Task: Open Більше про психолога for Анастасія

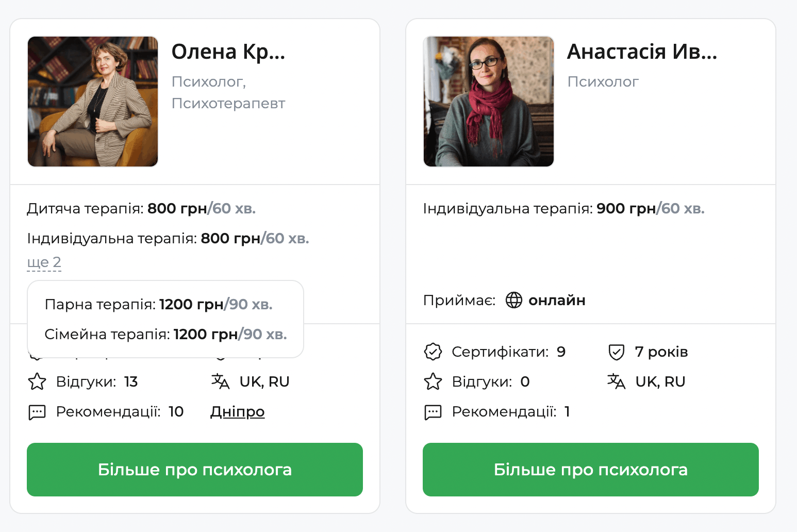Action: click(590, 470)
